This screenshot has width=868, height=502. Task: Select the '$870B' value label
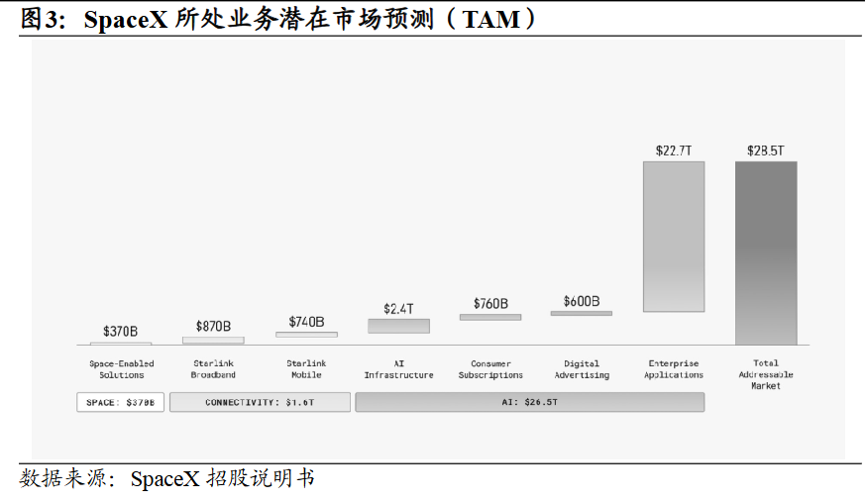[x=213, y=326]
